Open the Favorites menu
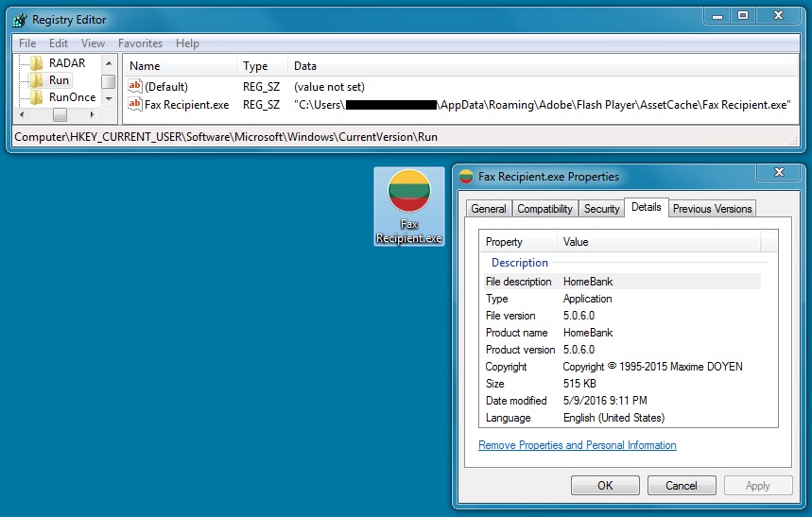The image size is (812, 517). tap(140, 43)
